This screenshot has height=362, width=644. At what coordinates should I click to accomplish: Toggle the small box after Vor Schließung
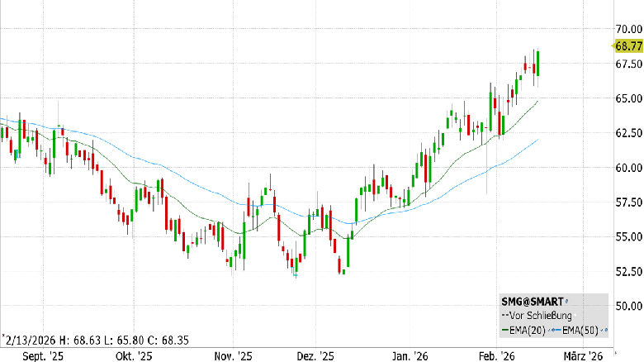[x=575, y=316]
